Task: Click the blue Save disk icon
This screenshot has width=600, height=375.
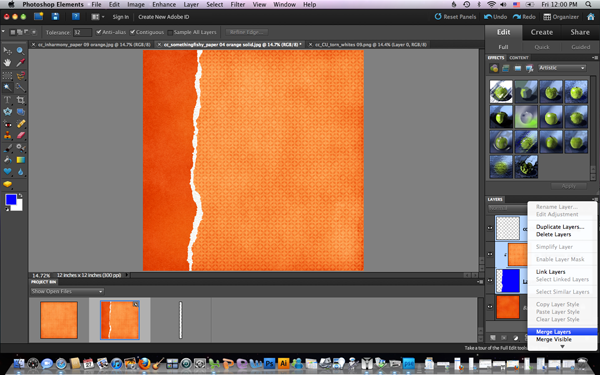Action: click(x=55, y=17)
